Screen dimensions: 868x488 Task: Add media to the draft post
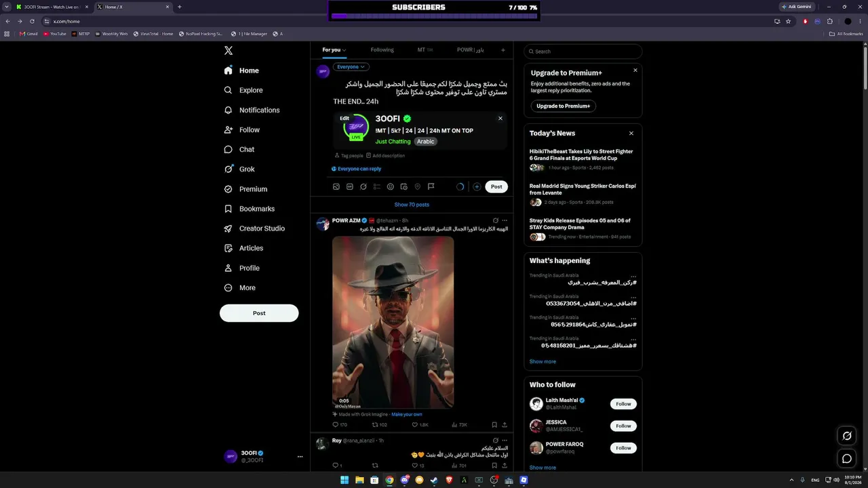tap(336, 186)
